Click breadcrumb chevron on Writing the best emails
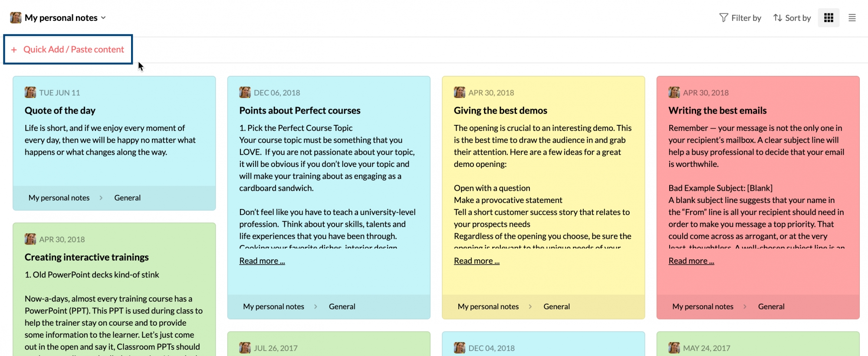Screen dimensions: 868x356 [745, 307]
